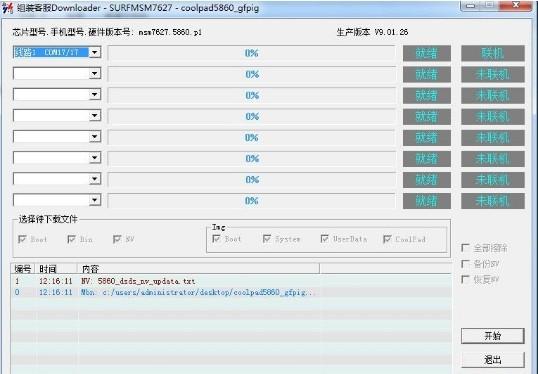
Task: Click the 未联机 button in the eighth row
Action: pos(493,201)
